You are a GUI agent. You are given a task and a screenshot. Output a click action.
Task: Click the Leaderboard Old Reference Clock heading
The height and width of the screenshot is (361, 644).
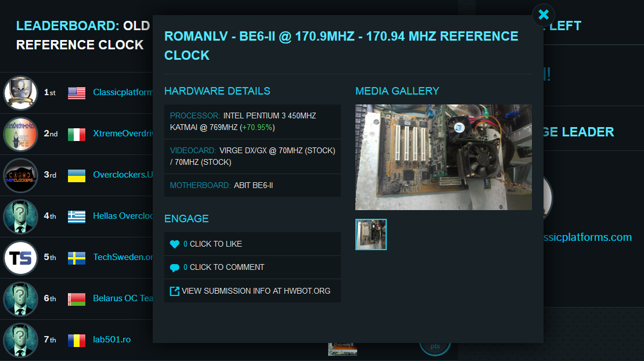pyautogui.click(x=84, y=35)
